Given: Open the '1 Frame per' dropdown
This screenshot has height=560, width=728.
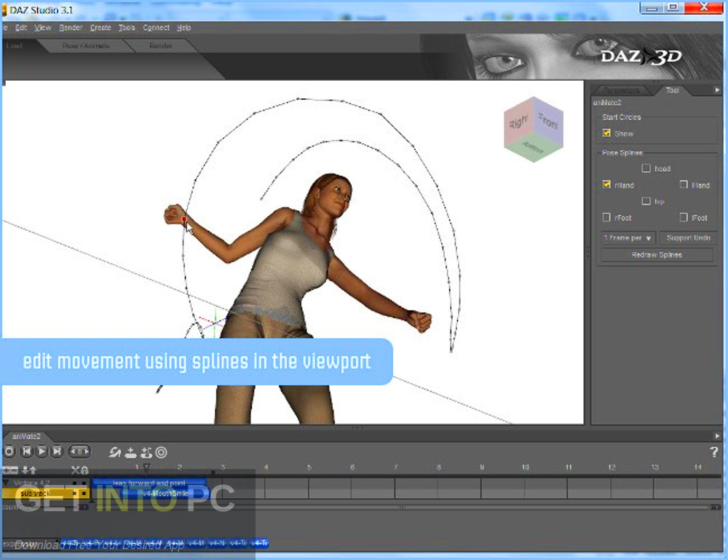Looking at the screenshot, I should (628, 237).
